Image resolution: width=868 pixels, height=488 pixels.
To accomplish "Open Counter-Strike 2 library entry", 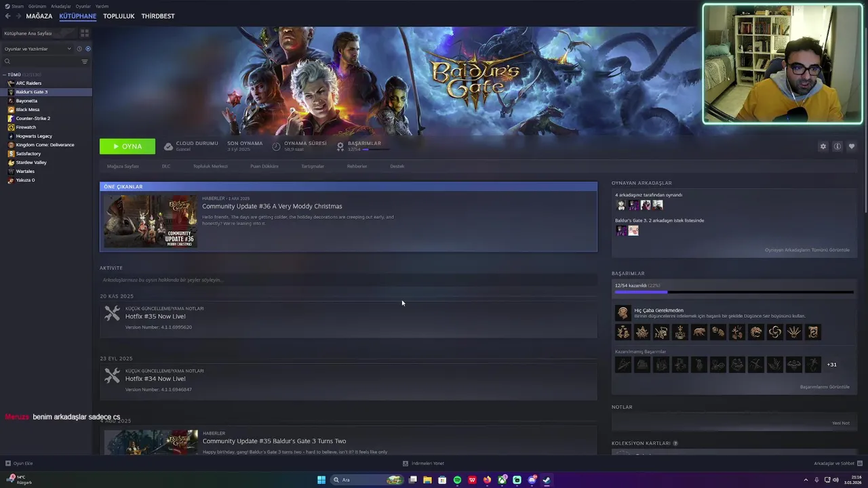I will [46, 118].
